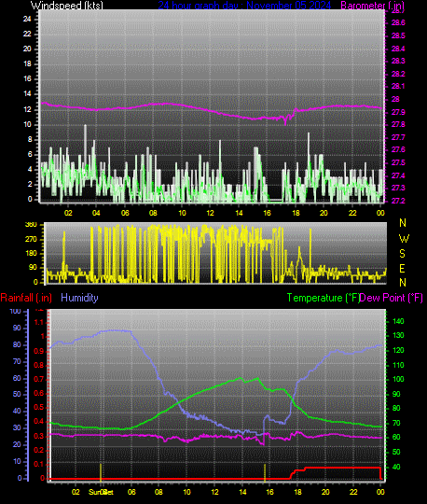Click barometer axis value 28.1
This screenshot has height=504, width=427.
click(398, 86)
